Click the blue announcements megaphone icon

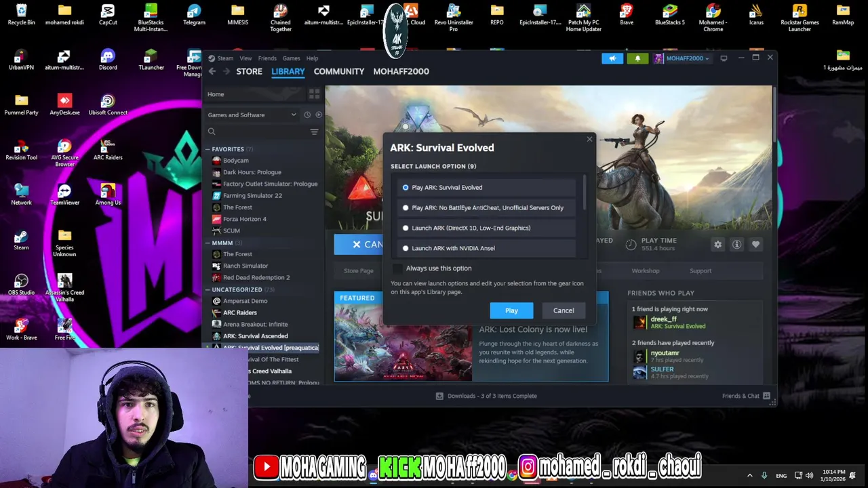click(612, 58)
